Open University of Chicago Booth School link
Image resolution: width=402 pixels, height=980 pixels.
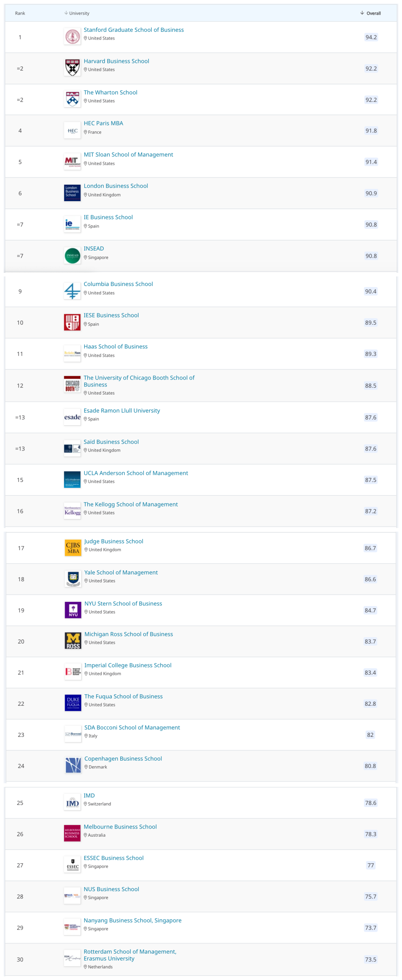(139, 381)
